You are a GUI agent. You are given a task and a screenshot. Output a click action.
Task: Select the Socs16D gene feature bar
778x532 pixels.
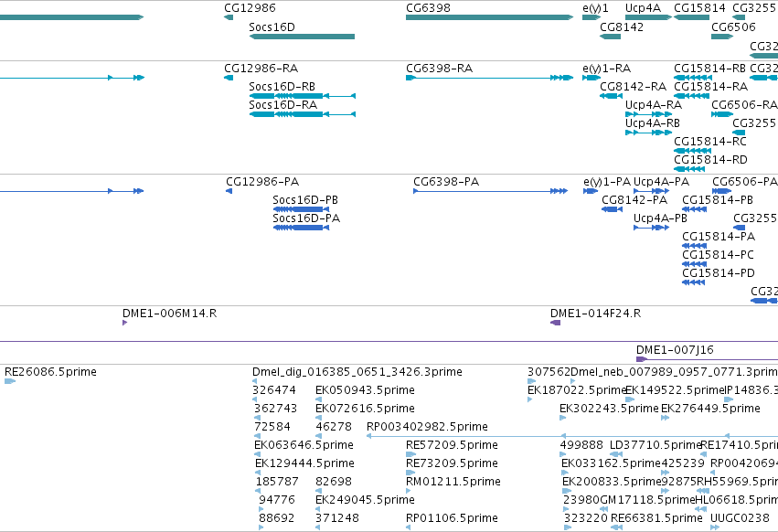(302, 37)
